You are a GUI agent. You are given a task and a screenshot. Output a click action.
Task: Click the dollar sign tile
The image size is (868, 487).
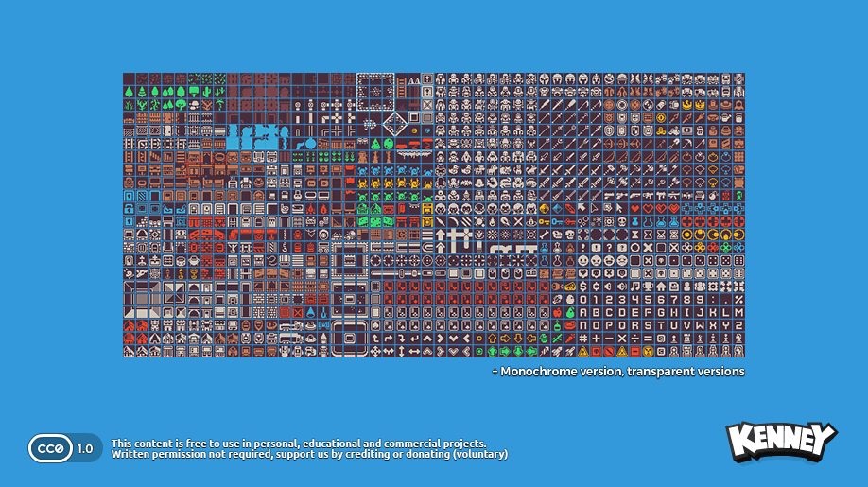coord(582,287)
